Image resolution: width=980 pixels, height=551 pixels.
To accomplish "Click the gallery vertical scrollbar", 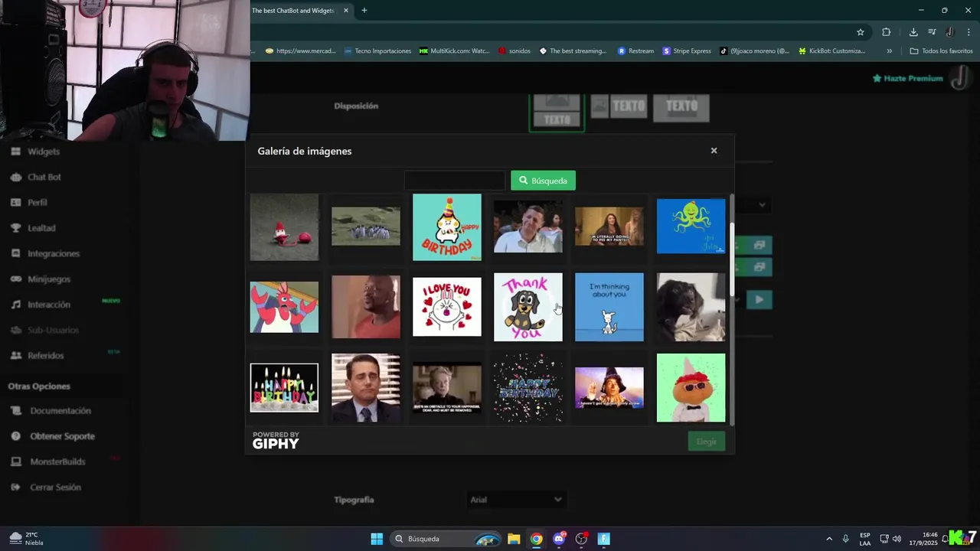I will coord(732,259).
